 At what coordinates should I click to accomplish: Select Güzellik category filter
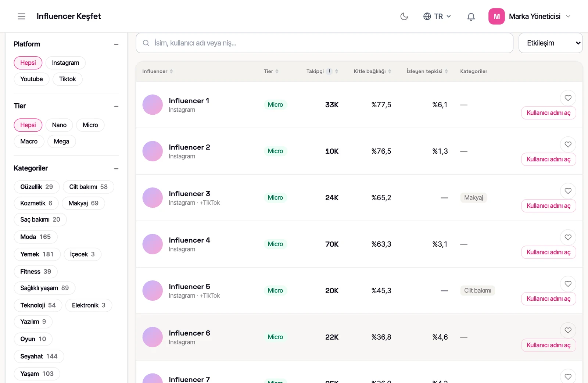pos(37,187)
